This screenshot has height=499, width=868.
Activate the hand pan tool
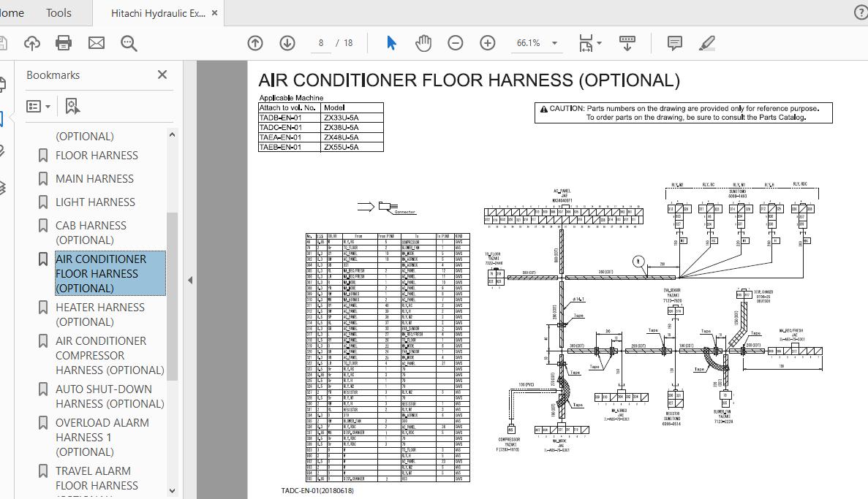423,43
